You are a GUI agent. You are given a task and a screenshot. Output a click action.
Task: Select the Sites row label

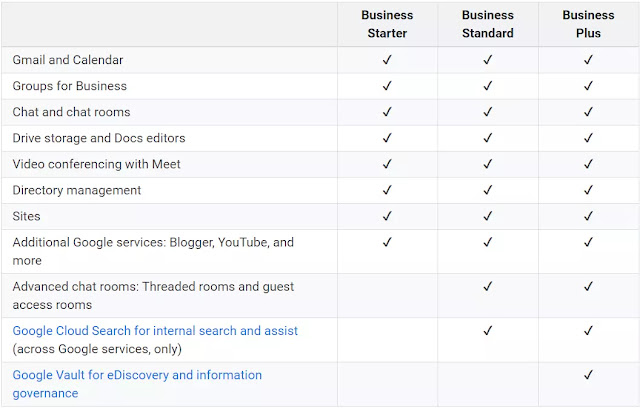coord(27,216)
